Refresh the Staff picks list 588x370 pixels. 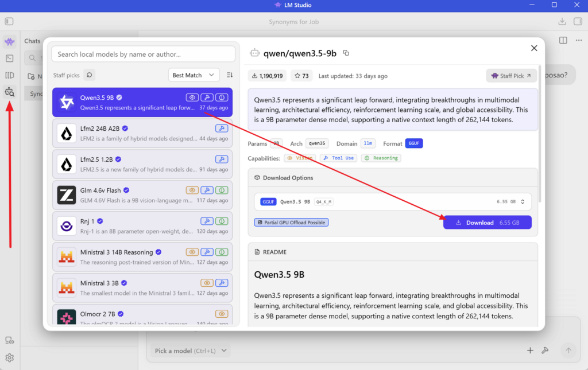click(89, 75)
